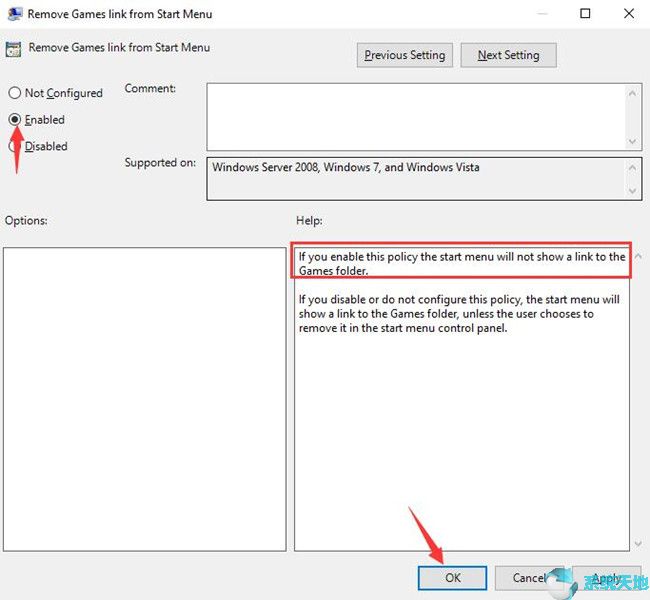The width and height of the screenshot is (650, 600).
Task: Click Supported on box scroll up arrow
Action: pyautogui.click(x=632, y=168)
